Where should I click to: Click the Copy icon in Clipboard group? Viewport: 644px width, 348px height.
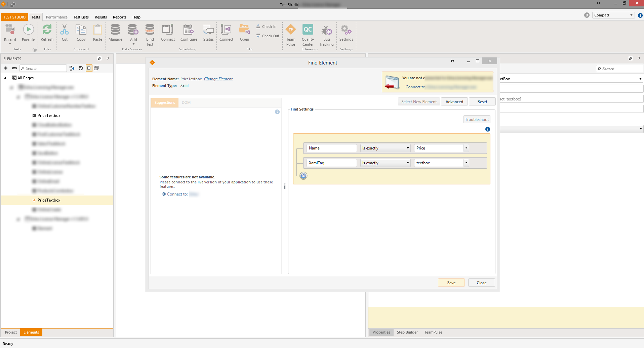pos(81,30)
